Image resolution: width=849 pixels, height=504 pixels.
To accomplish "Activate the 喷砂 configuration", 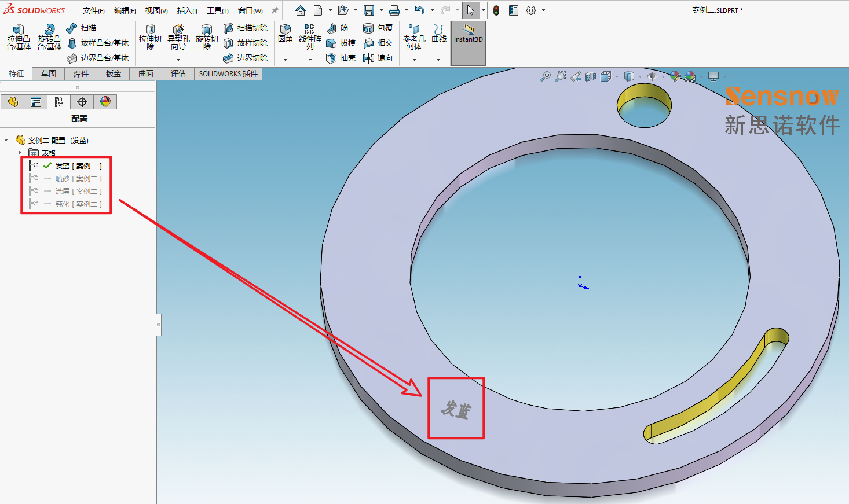I will click(x=78, y=179).
